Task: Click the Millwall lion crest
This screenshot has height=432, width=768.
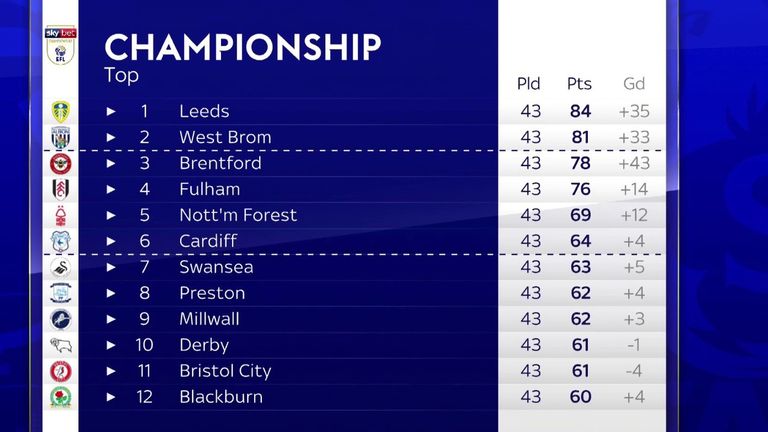Action: click(61, 319)
